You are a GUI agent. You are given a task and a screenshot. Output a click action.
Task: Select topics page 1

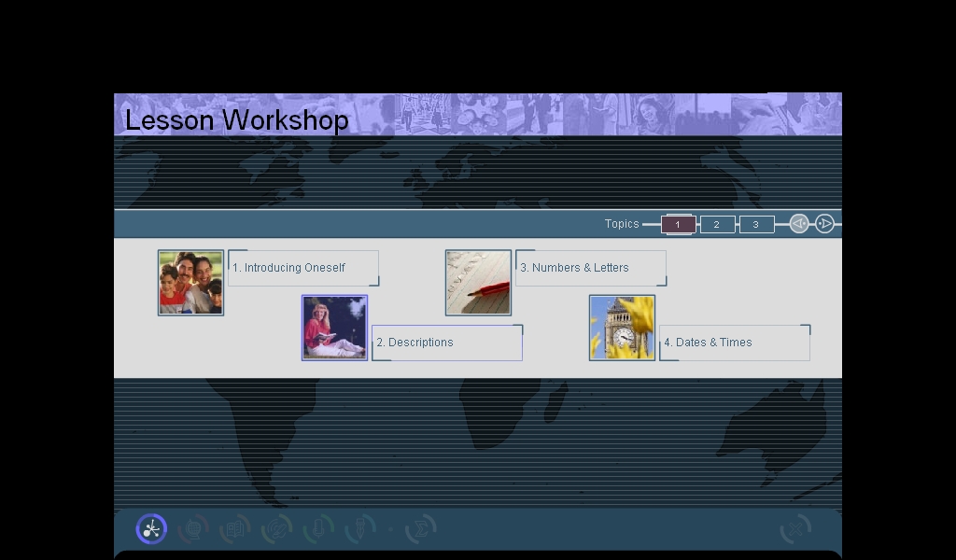coord(678,224)
